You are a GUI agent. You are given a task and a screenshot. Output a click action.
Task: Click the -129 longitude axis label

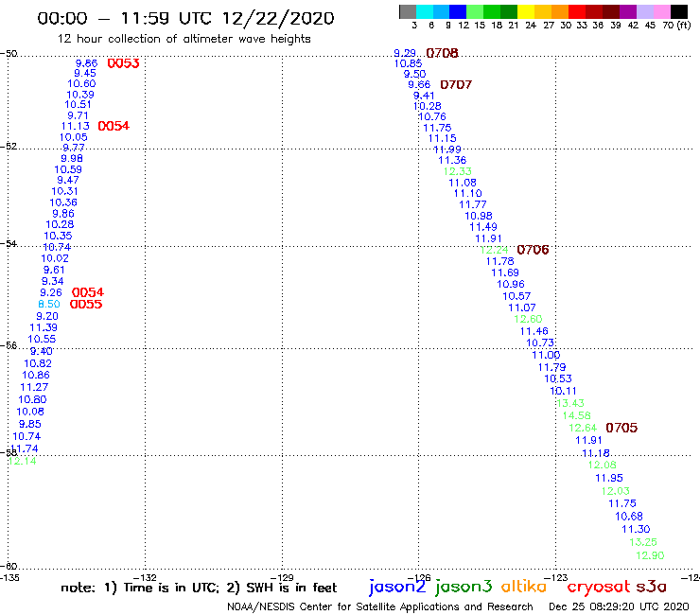pyautogui.click(x=282, y=578)
